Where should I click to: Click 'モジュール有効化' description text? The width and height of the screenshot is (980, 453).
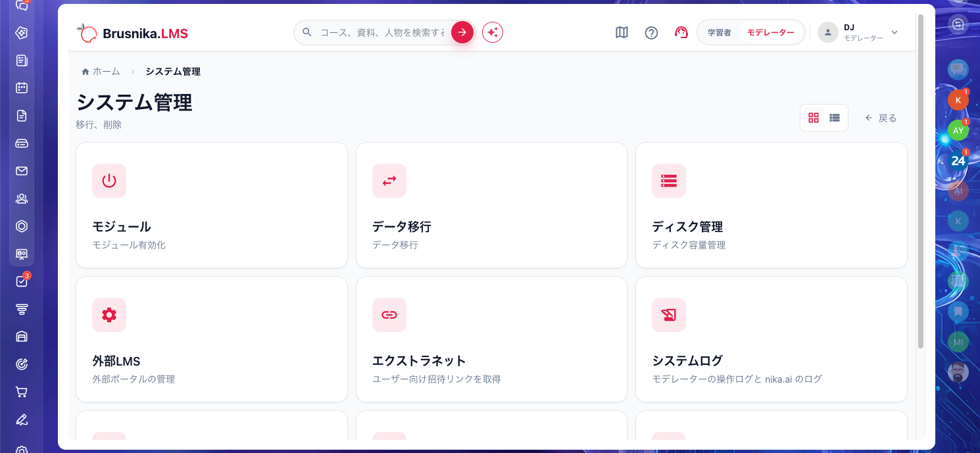click(x=129, y=245)
